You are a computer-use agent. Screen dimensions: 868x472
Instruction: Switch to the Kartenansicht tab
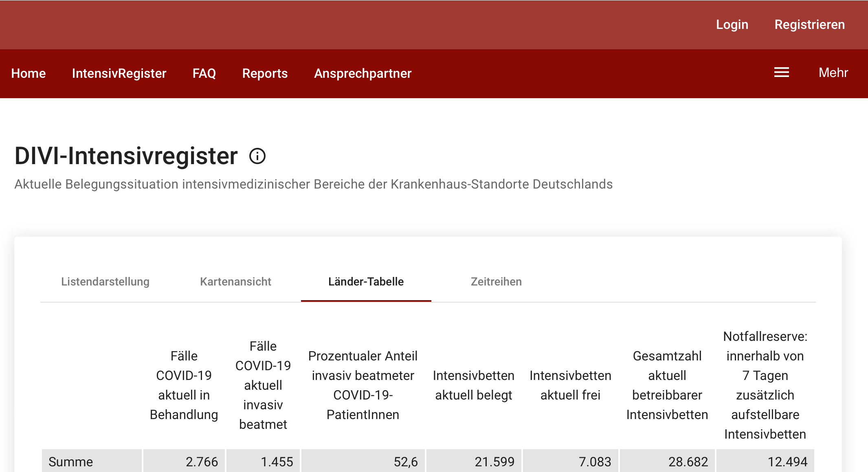tap(235, 281)
